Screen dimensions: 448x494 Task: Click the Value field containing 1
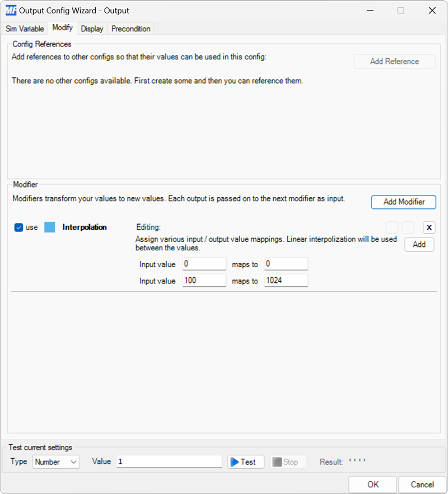(168, 462)
